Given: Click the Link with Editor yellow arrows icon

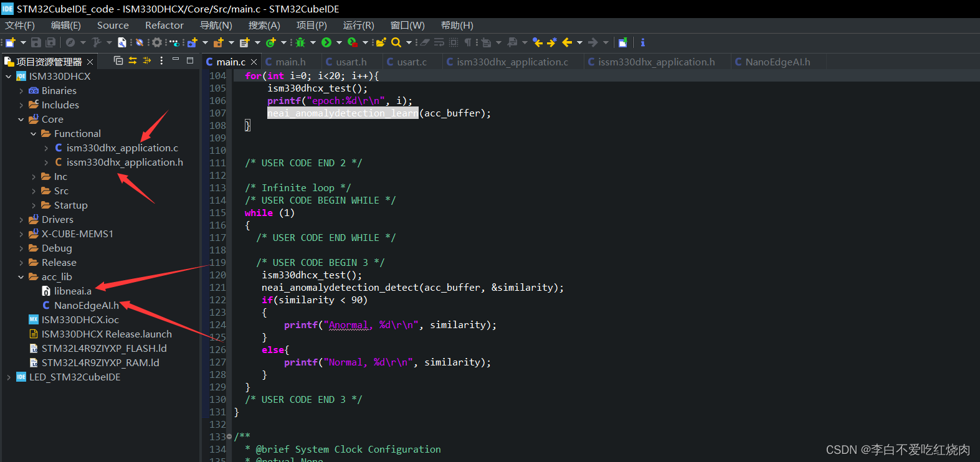Looking at the screenshot, I should click(x=133, y=60).
